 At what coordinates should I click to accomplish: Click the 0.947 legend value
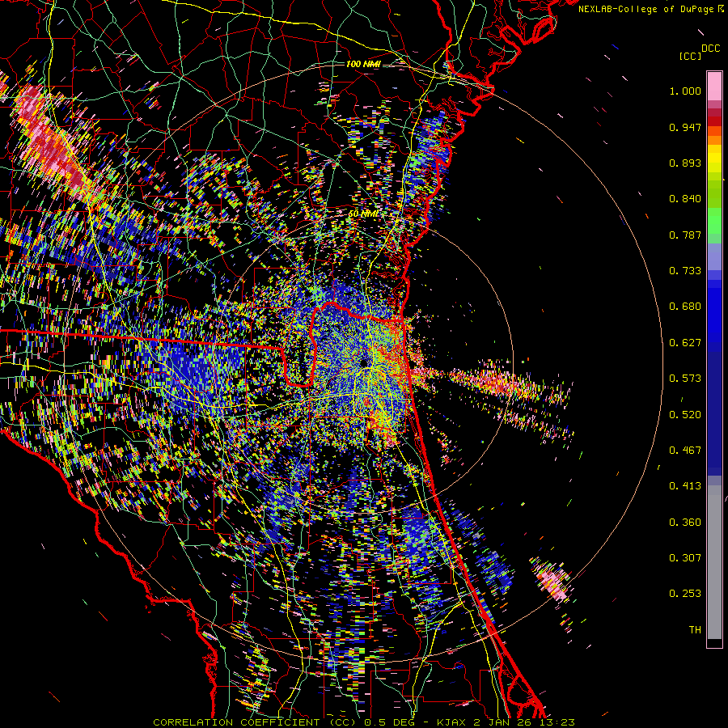(685, 127)
